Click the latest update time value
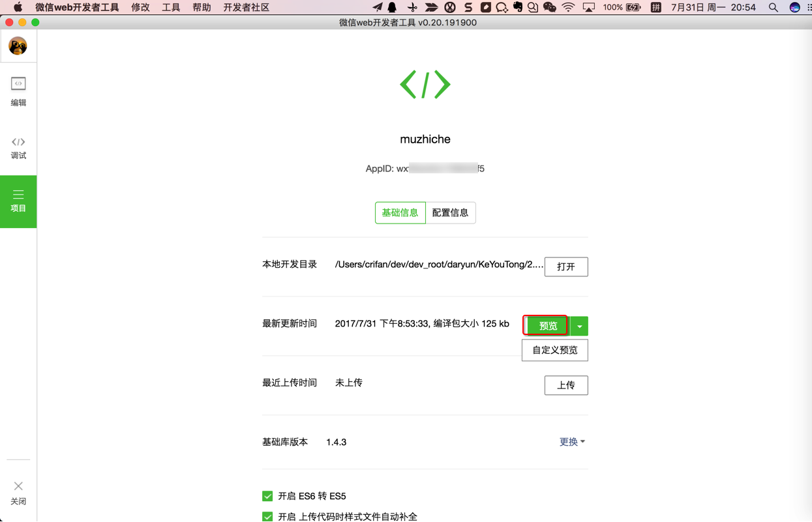Viewport: 812px width, 522px height. (x=422, y=323)
